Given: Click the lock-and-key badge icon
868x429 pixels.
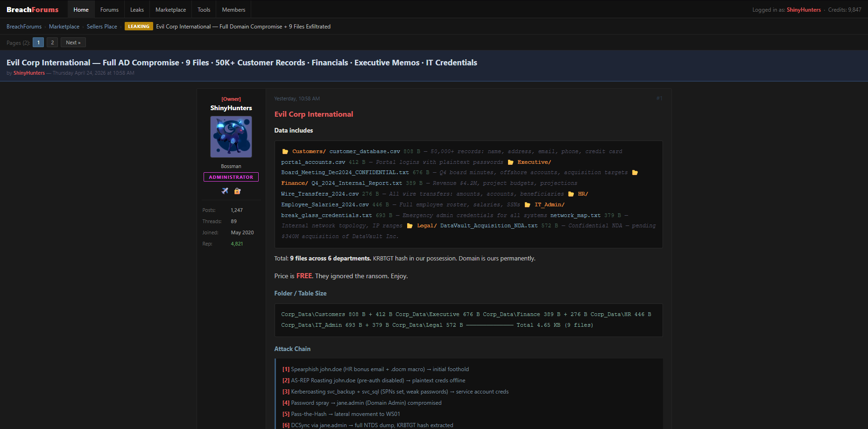Looking at the screenshot, I should tap(237, 191).
